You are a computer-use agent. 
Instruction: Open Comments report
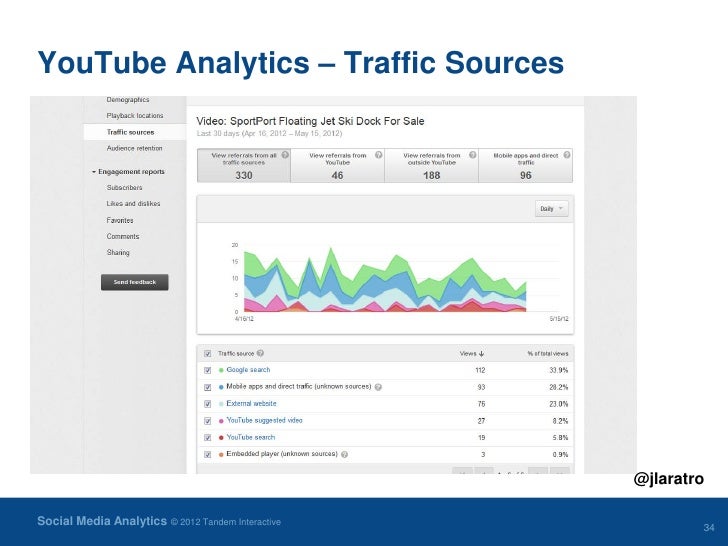coord(123,236)
